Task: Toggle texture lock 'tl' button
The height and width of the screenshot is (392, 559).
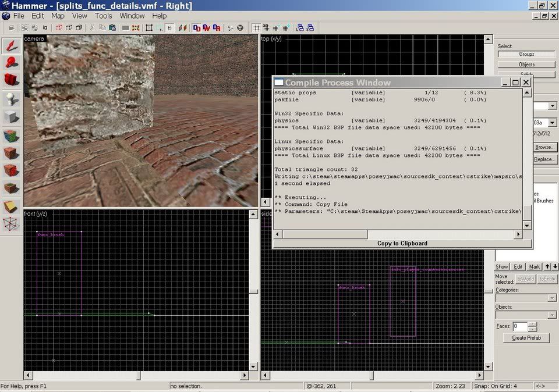Action: tap(169, 28)
